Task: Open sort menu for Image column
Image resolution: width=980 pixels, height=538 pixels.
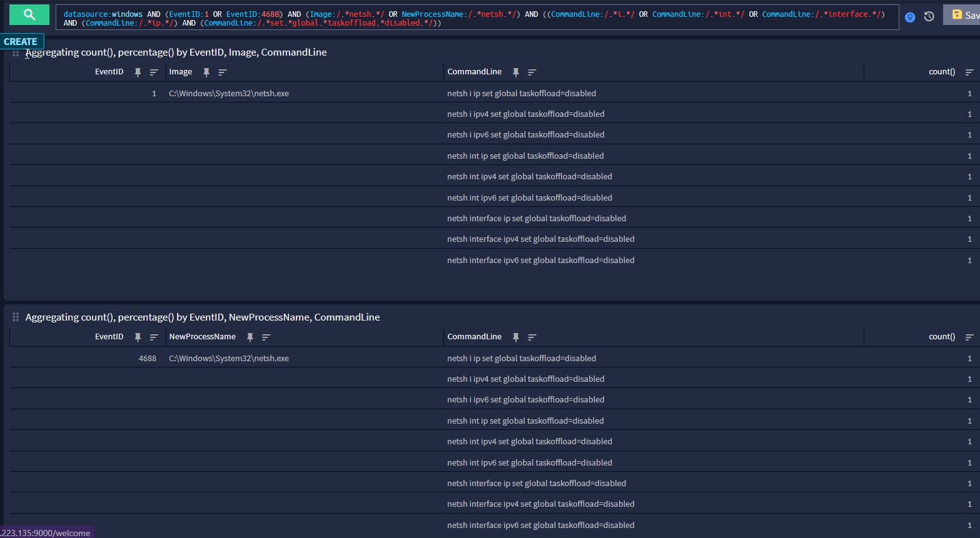Action: [x=222, y=72]
